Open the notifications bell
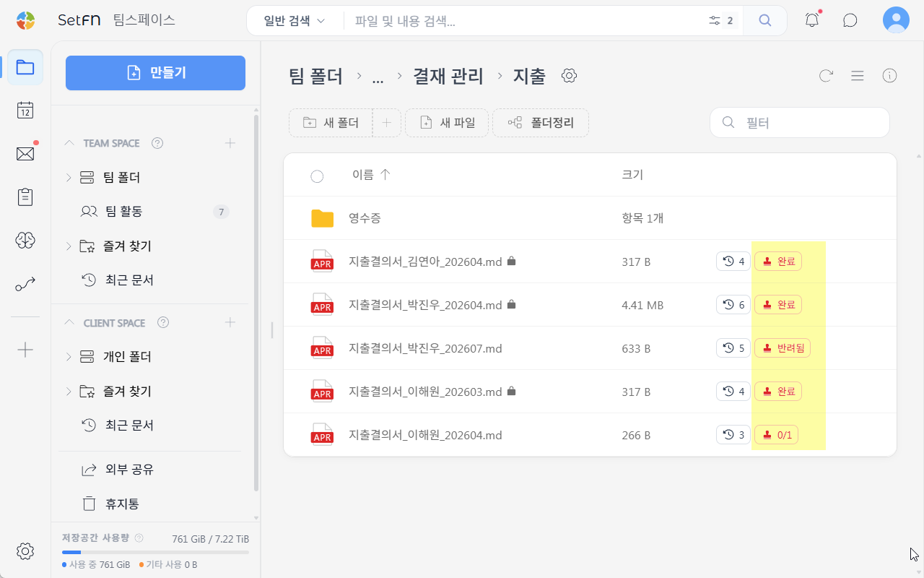 pyautogui.click(x=812, y=20)
